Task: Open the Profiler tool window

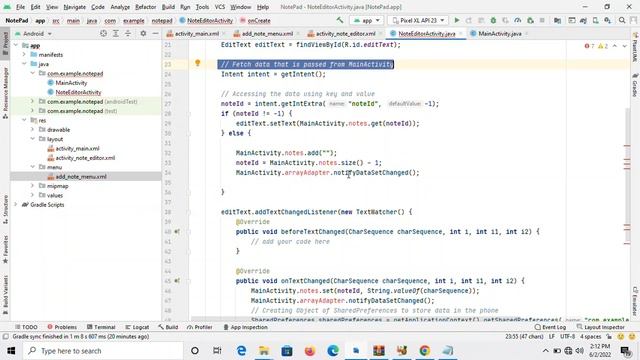Action: pos(200,327)
